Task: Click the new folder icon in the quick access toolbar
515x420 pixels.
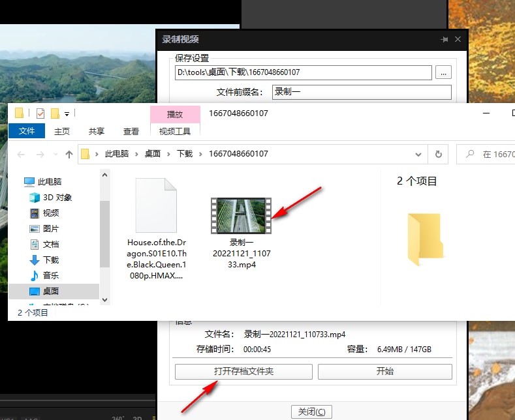Action: point(55,113)
